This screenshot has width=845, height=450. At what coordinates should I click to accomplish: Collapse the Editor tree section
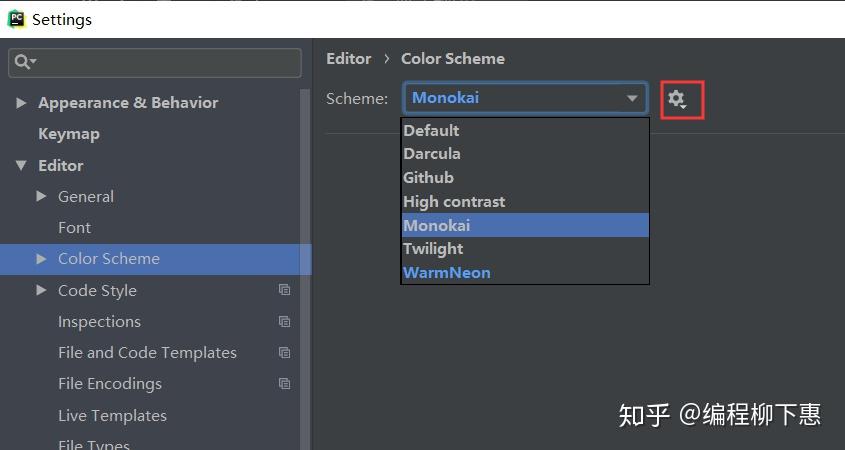pos(21,166)
